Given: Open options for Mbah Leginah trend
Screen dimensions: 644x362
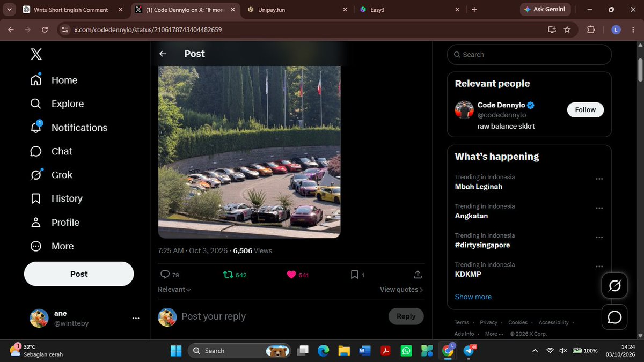Looking at the screenshot, I should coord(599,179).
